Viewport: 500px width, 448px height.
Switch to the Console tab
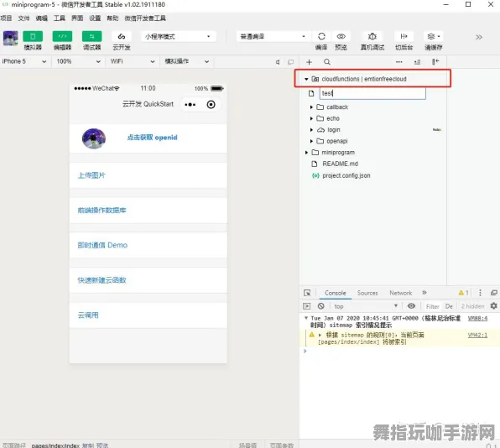click(335, 293)
